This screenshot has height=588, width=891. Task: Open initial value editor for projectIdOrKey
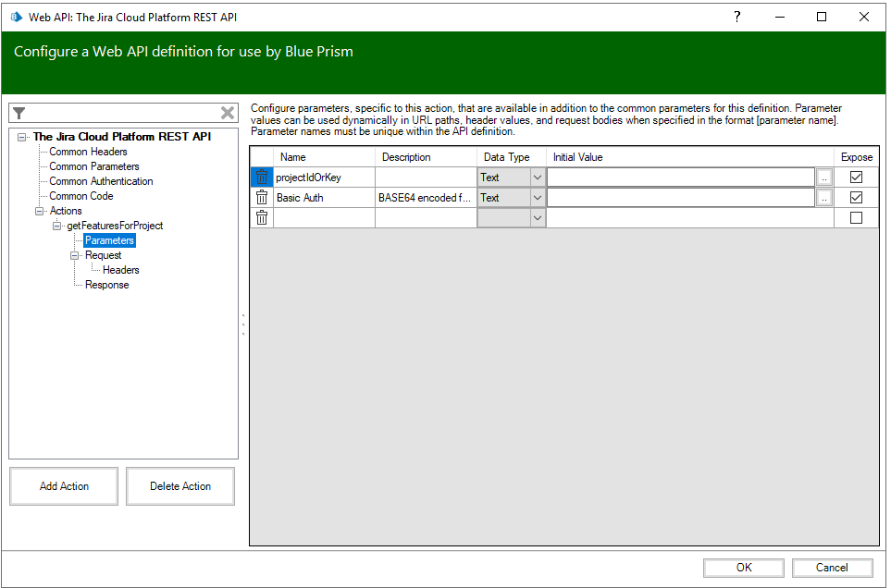(x=824, y=178)
